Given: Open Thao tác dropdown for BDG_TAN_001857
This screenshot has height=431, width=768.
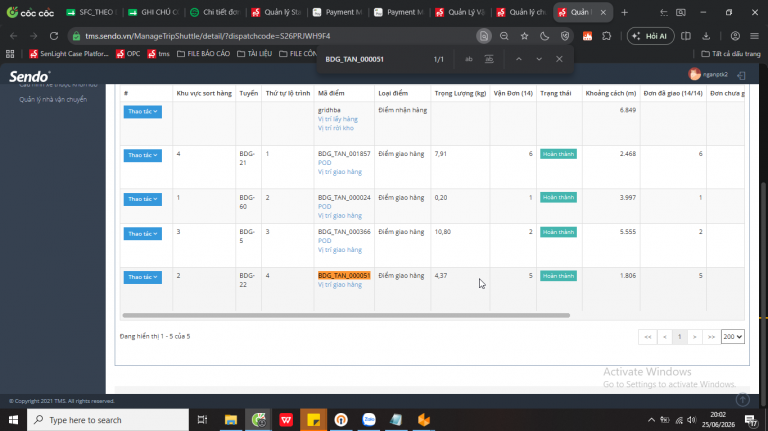Looking at the screenshot, I should [143, 155].
